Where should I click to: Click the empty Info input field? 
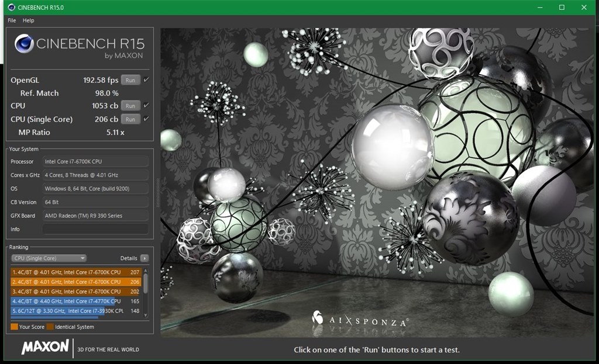pyautogui.click(x=95, y=229)
